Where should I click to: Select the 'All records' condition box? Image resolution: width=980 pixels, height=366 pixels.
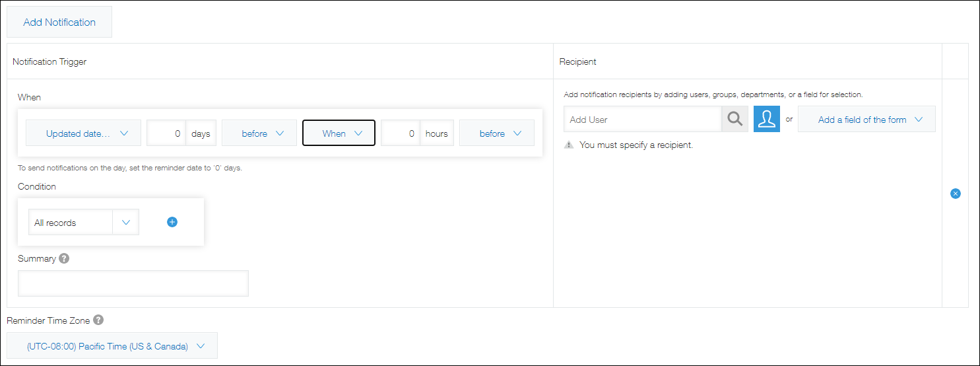pos(71,223)
